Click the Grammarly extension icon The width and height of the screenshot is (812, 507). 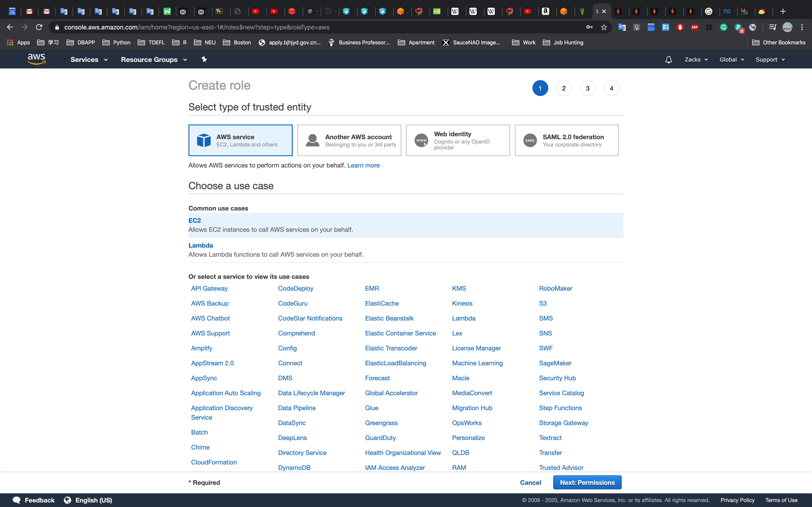[723, 27]
